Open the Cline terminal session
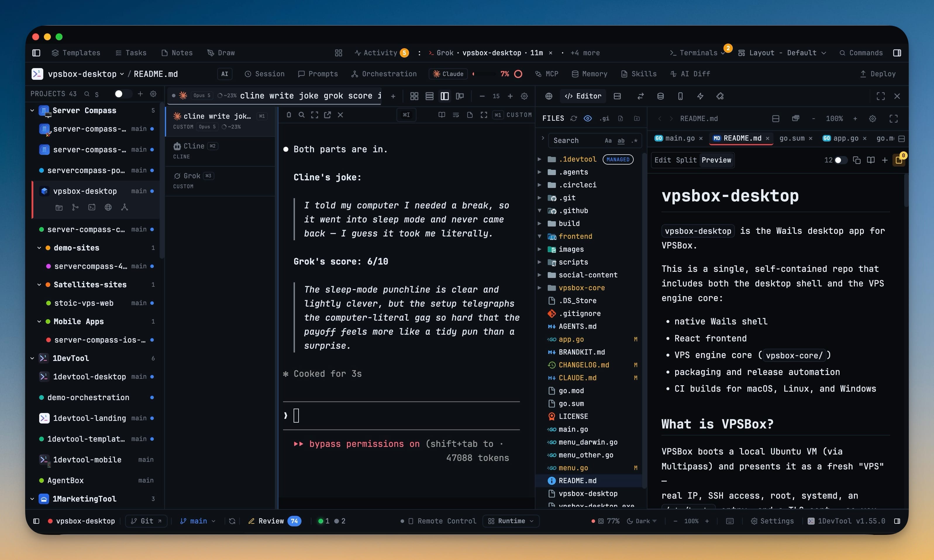 [x=220, y=151]
